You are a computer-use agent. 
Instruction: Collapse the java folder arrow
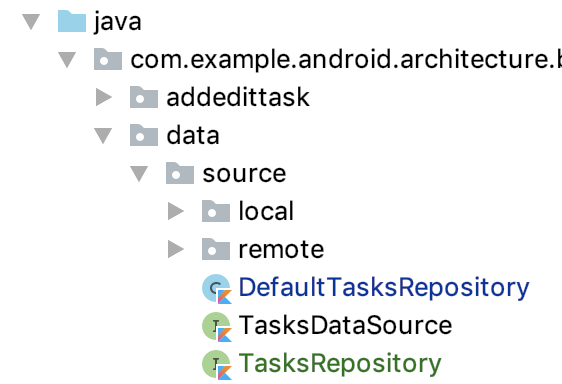pyautogui.click(x=31, y=22)
